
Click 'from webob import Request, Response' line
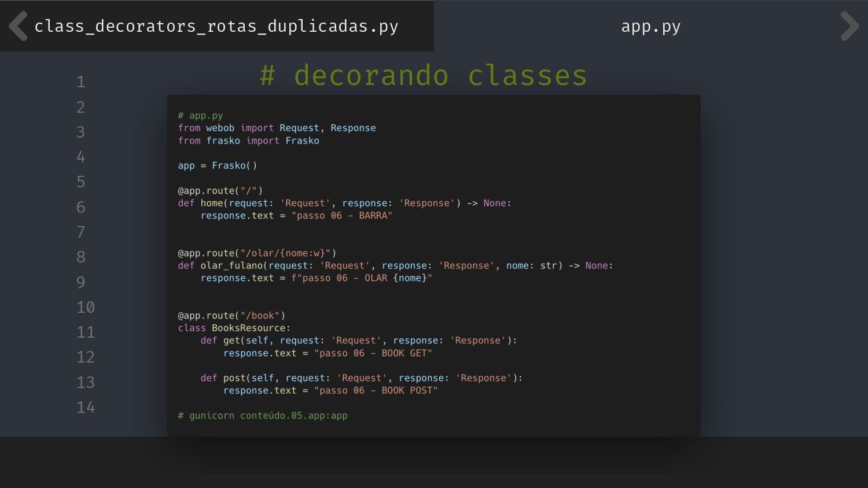pyautogui.click(x=277, y=128)
